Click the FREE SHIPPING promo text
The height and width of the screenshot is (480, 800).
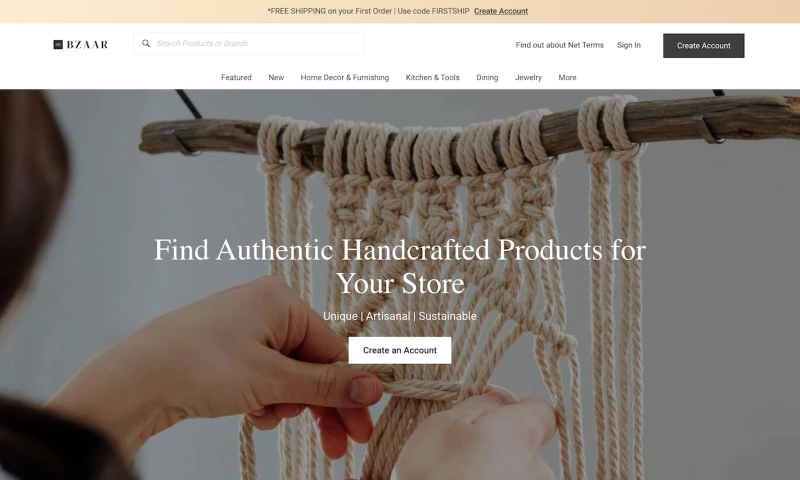click(368, 11)
